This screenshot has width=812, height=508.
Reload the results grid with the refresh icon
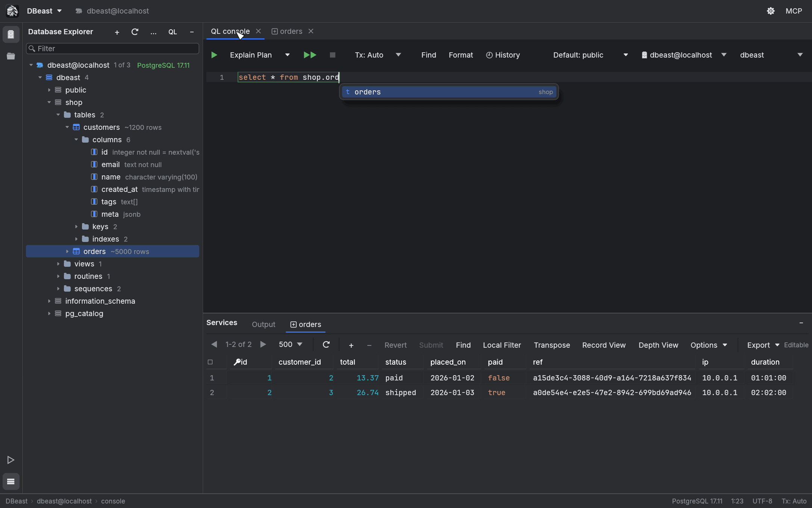(326, 345)
